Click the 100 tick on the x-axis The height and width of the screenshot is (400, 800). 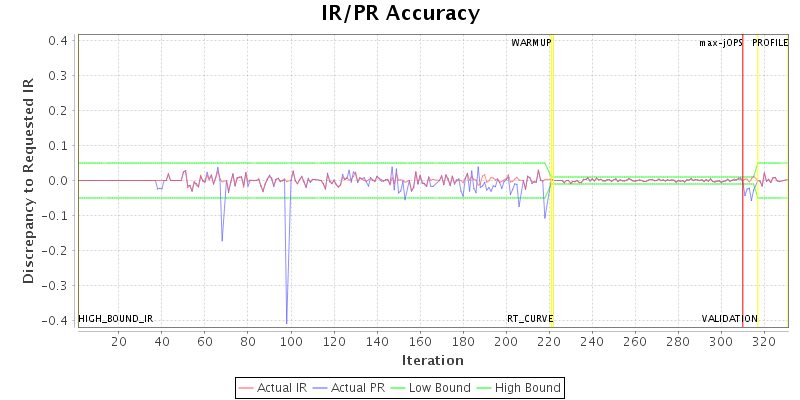(291, 342)
